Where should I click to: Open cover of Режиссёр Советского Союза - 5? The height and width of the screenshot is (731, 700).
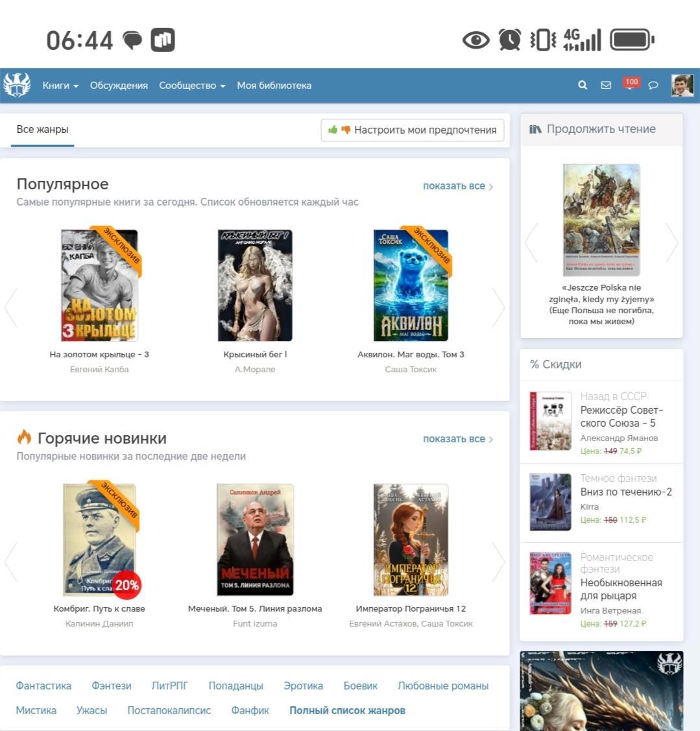[550, 421]
